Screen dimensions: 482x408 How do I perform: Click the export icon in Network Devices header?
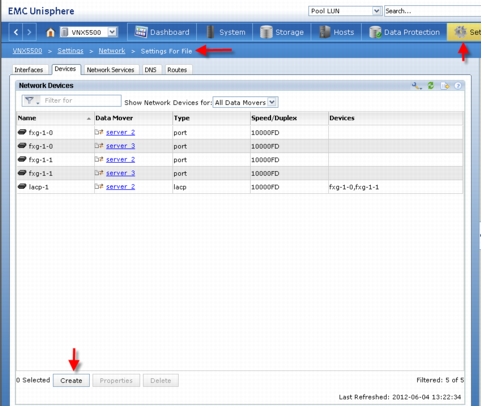tap(445, 86)
